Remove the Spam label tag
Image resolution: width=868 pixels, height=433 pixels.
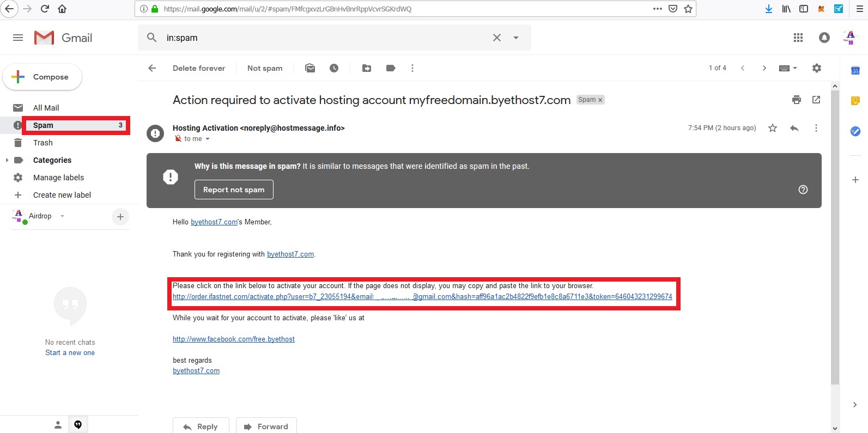[x=600, y=100]
